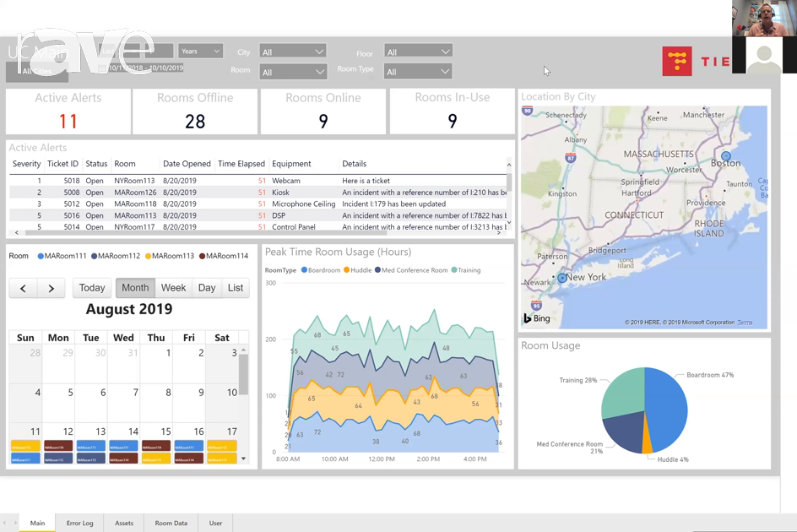Viewport: 797px width, 532px height.
Task: Switch to the Error Log tab
Action: point(79,523)
